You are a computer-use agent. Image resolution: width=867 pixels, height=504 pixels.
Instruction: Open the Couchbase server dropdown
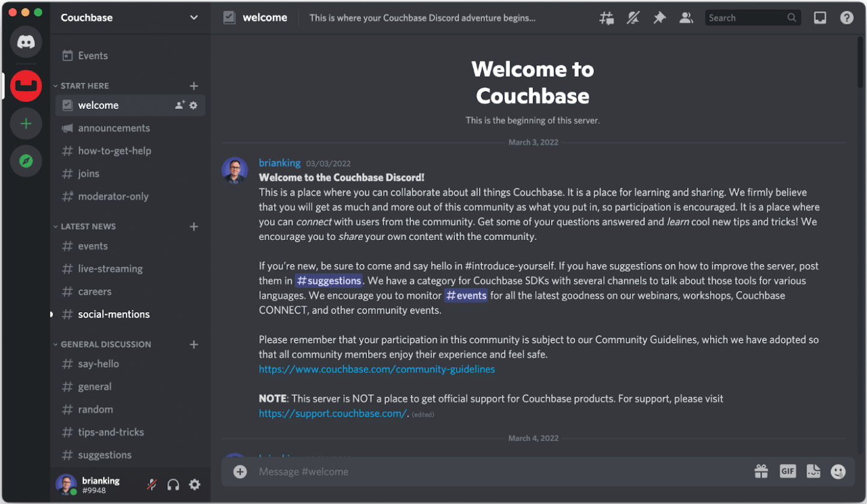click(x=194, y=17)
